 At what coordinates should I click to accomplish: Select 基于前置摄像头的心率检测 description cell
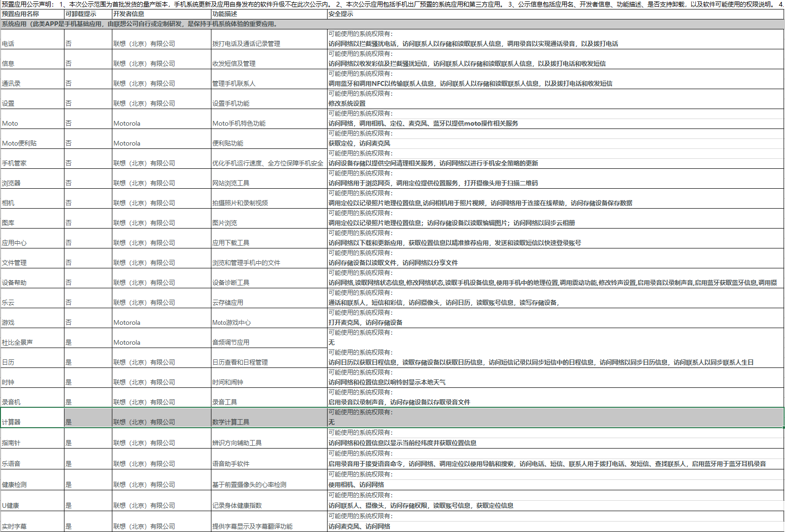(x=269, y=480)
